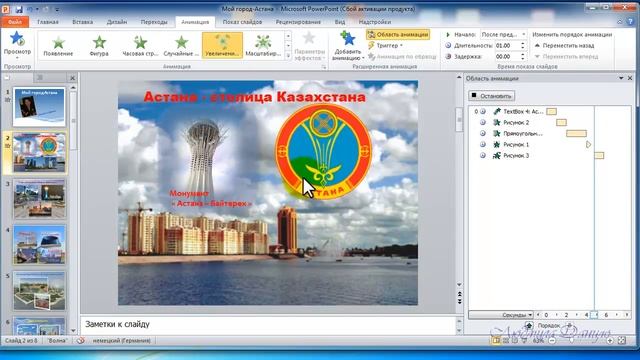This screenshot has height=360, width=640.
Task: Open the Секунды timeline zoom dropdown
Action: pos(502,315)
